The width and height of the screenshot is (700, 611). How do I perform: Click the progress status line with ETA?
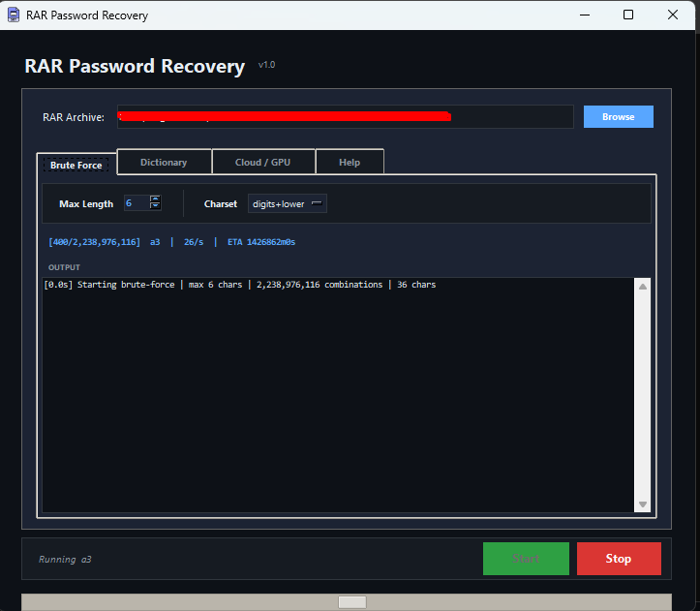click(172, 242)
